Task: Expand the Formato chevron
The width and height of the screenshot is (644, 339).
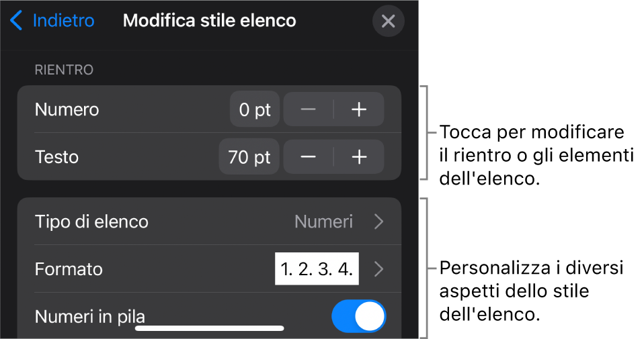Action: tap(379, 269)
